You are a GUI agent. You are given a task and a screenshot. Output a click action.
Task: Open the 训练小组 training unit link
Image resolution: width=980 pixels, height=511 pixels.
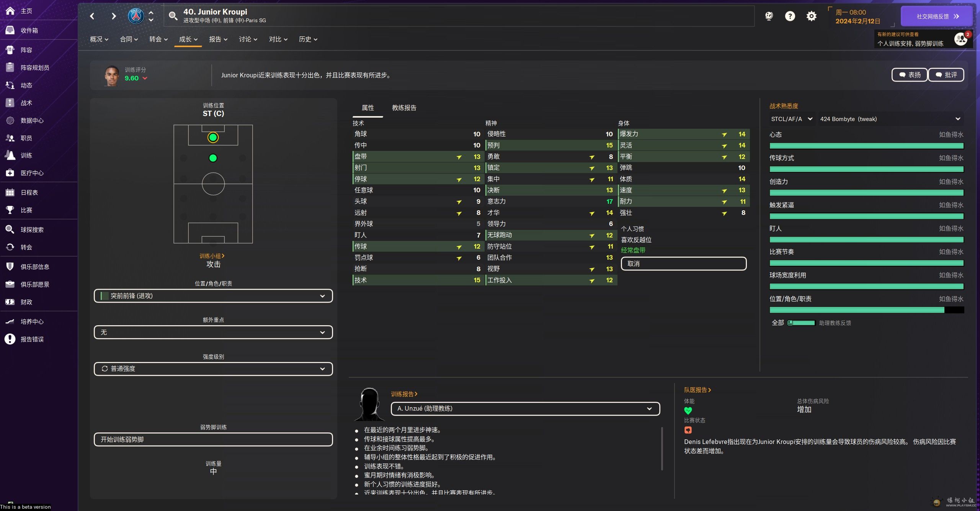[212, 256]
